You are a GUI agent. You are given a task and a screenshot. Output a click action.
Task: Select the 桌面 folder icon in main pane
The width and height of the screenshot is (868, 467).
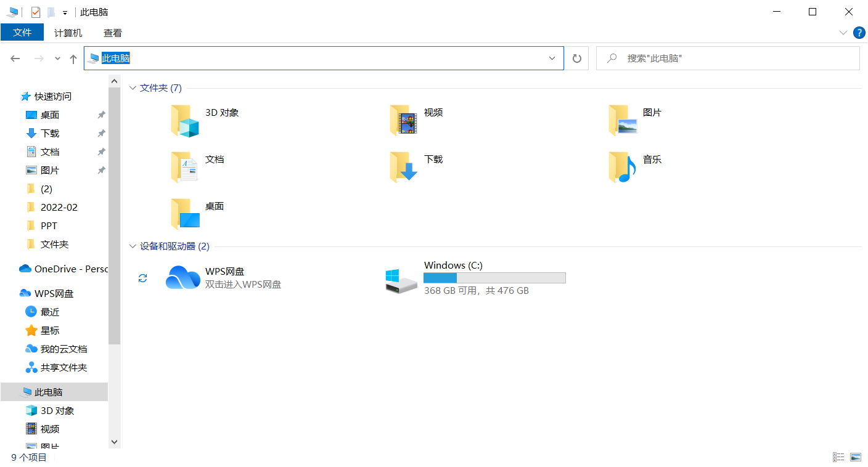pyautogui.click(x=185, y=214)
